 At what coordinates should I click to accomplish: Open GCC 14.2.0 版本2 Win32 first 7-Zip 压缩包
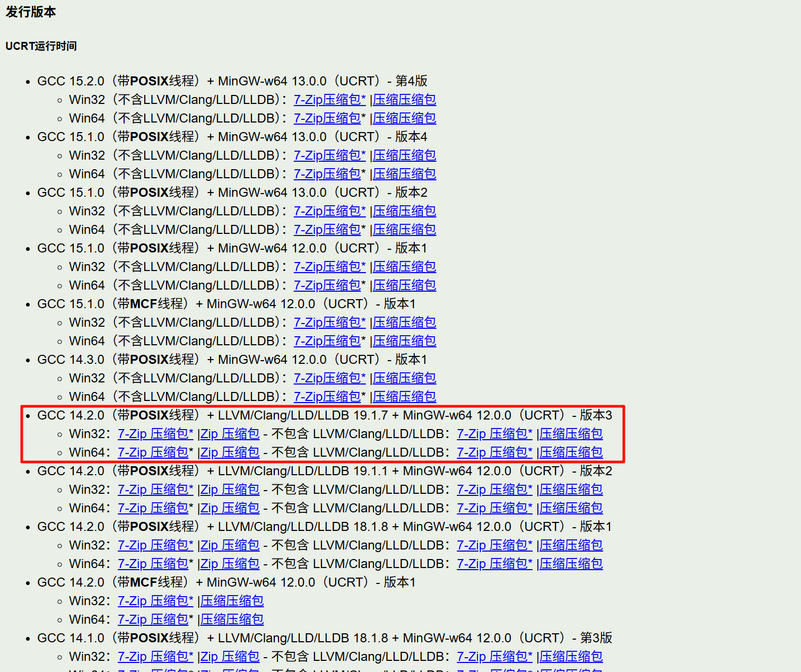tap(155, 490)
